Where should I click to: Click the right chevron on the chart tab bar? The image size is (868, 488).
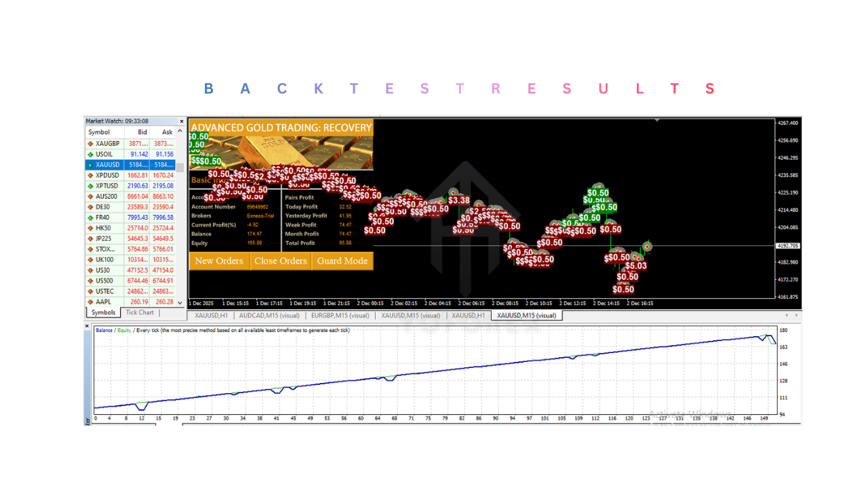tap(796, 315)
